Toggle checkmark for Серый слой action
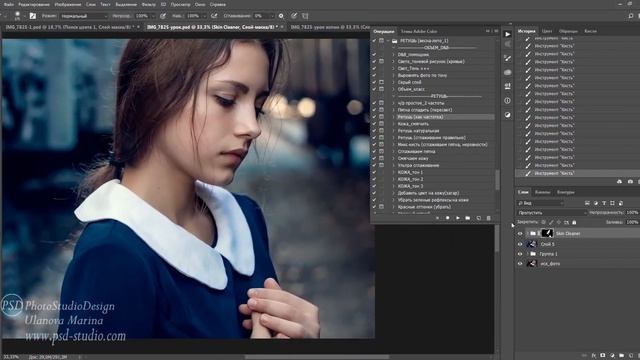Viewport: 640px width, 360px height. point(374,82)
